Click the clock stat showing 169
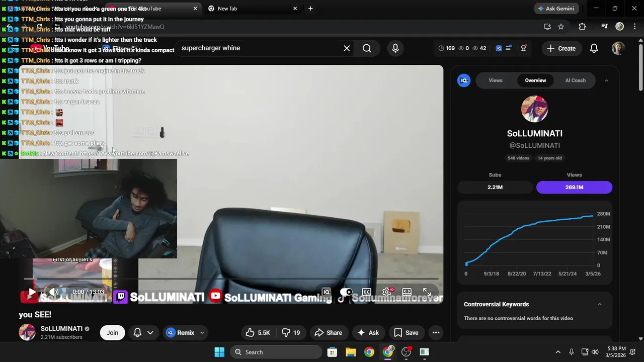The width and height of the screenshot is (644, 362). 446,48
